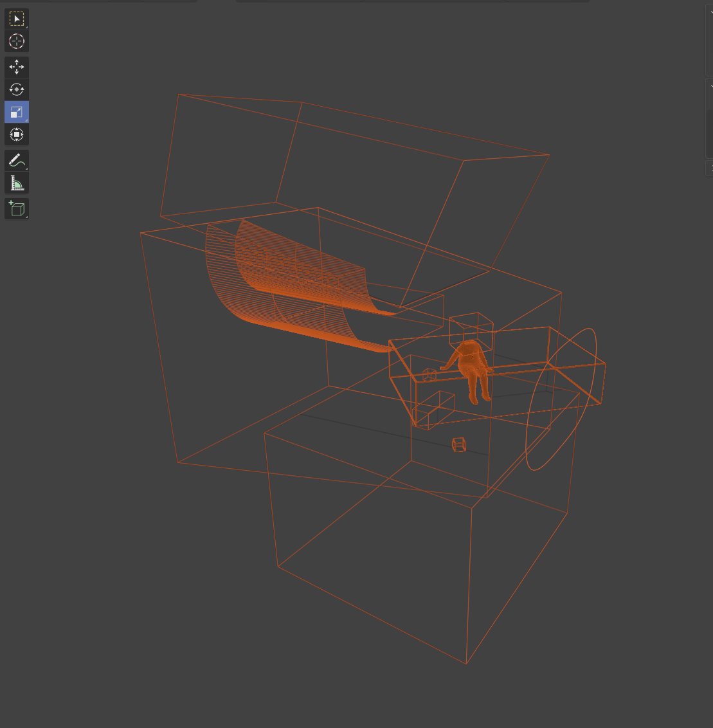Image resolution: width=713 pixels, height=728 pixels.
Task: Select the Annotate pencil tool
Action: tap(17, 161)
